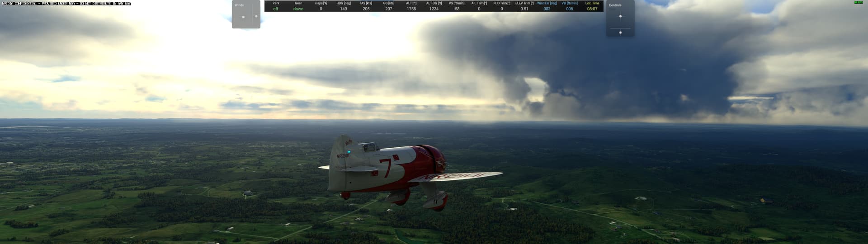Viewport: 868px width, 244px height.
Task: Select the IAS [kts] readout 205
Action: pos(366,9)
